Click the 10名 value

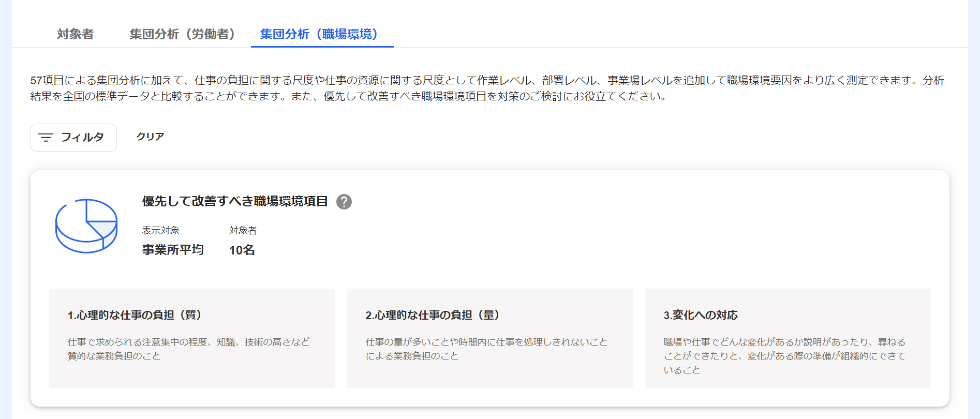[x=242, y=250]
